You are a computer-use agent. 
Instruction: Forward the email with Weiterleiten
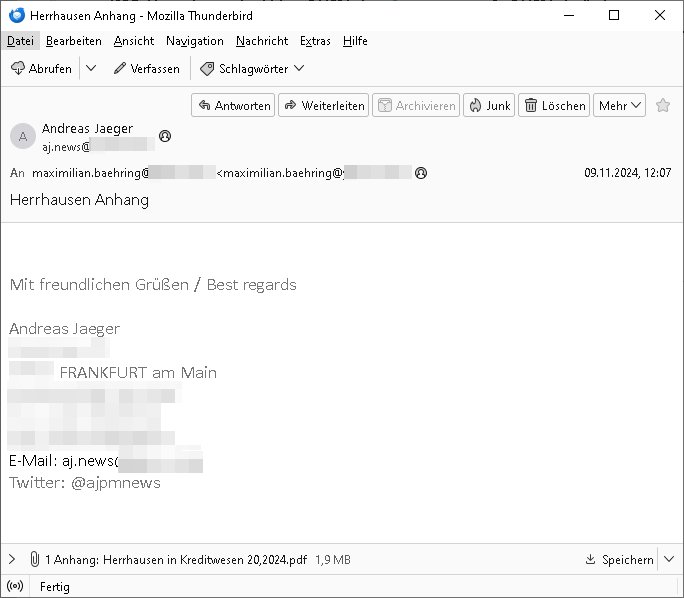click(324, 105)
